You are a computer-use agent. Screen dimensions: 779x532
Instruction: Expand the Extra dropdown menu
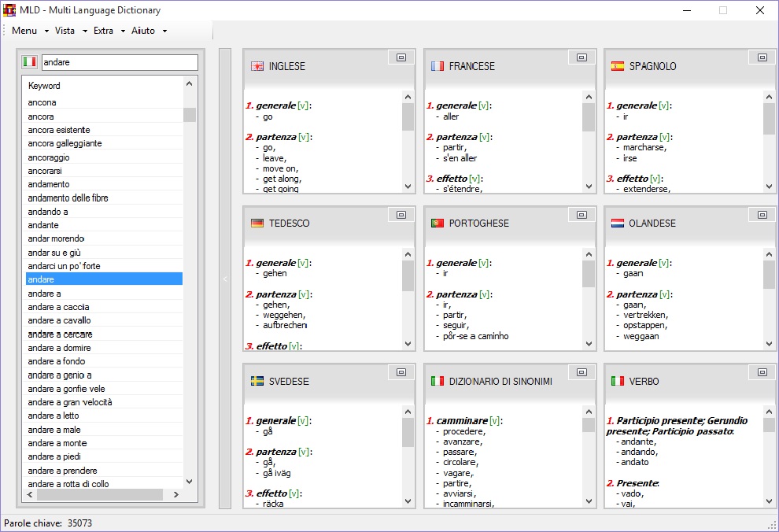(x=107, y=31)
